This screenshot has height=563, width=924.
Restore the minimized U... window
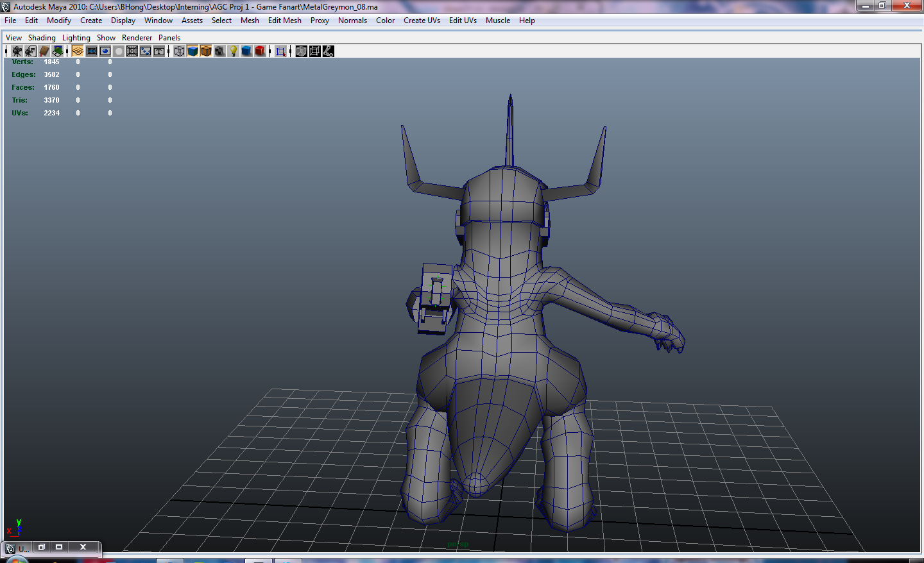click(41, 547)
